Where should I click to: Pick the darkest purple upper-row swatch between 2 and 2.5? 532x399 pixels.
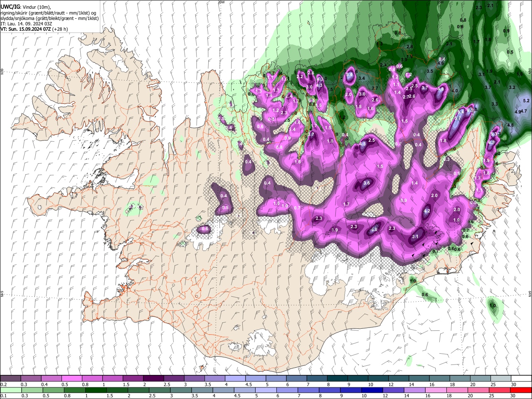click(153, 378)
